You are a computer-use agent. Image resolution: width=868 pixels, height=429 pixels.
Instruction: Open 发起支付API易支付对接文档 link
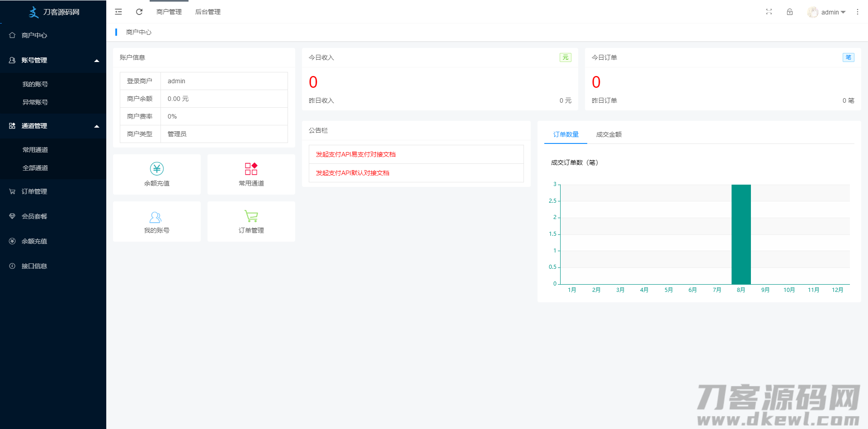click(355, 154)
